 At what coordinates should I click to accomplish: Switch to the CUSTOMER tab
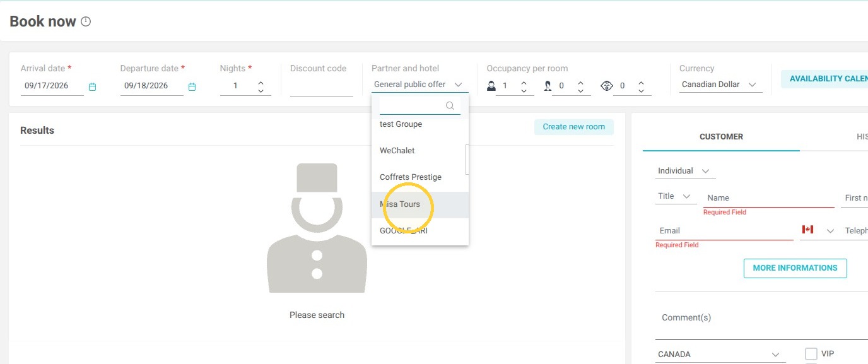[721, 136]
